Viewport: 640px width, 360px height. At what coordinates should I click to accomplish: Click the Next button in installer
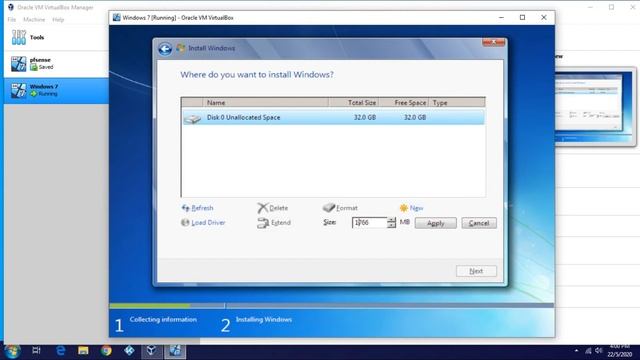(476, 271)
